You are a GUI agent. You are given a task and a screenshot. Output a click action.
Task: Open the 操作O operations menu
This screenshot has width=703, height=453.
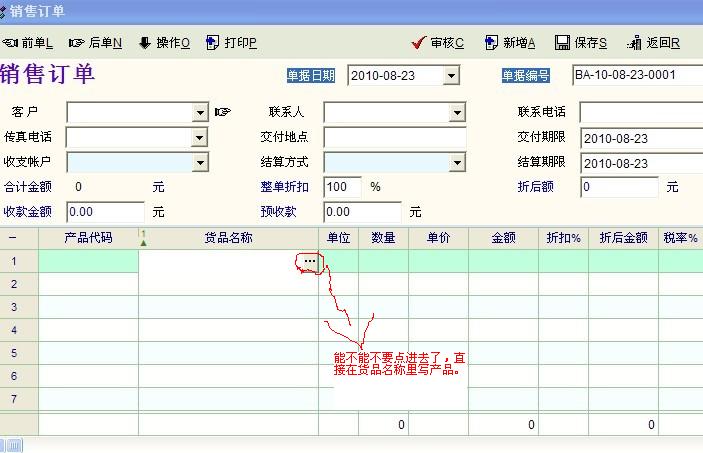(164, 43)
